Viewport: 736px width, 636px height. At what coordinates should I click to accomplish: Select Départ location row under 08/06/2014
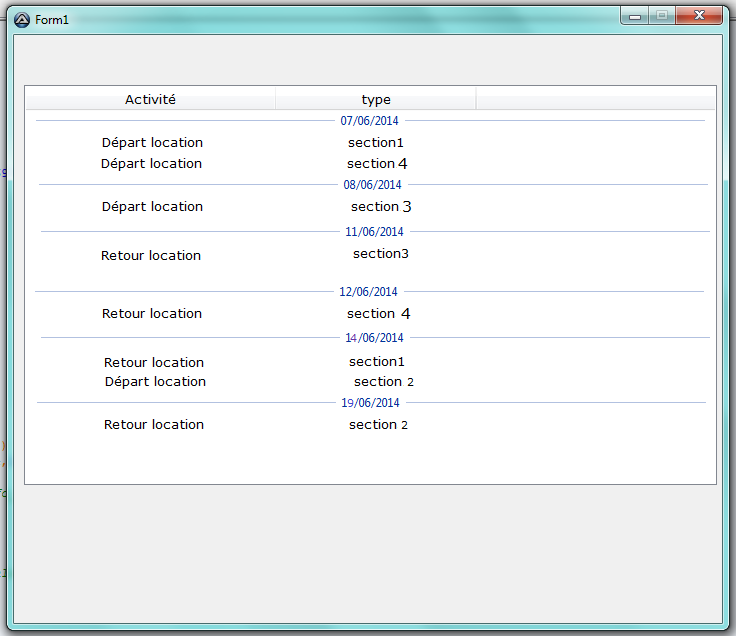pos(152,207)
